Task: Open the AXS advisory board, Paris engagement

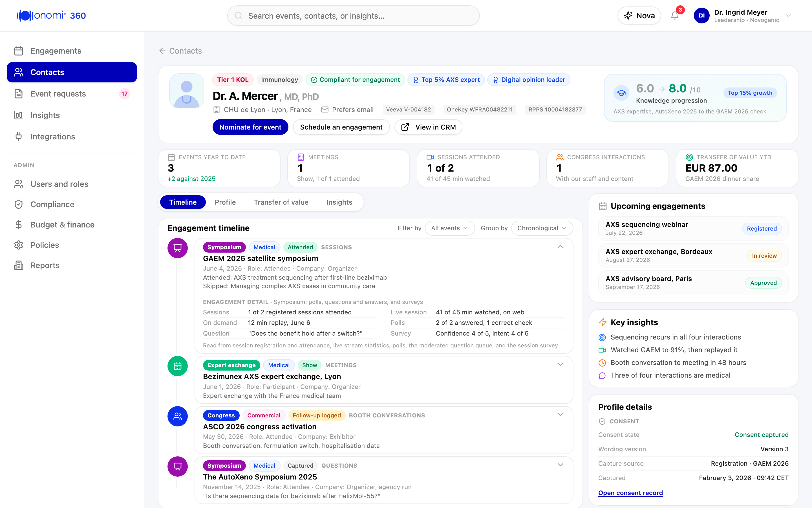Action: coord(693,283)
